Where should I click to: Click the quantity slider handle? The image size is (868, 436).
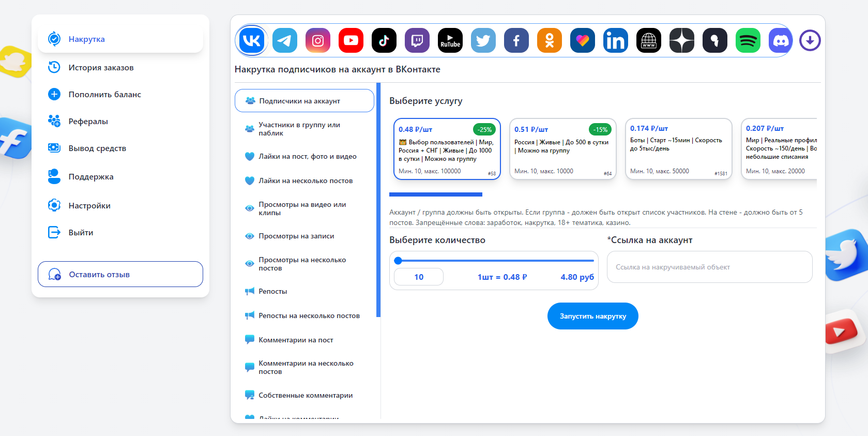click(x=398, y=261)
